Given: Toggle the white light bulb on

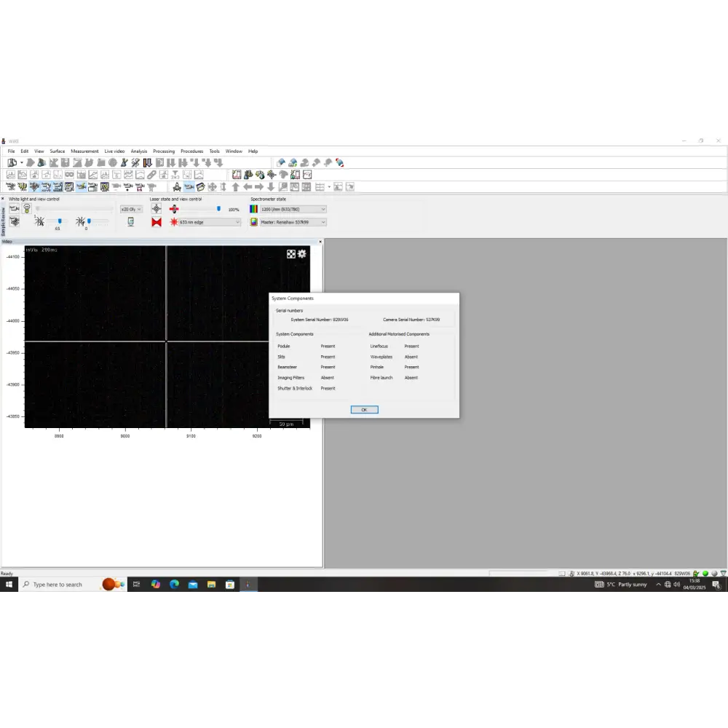Looking at the screenshot, I should [x=27, y=207].
